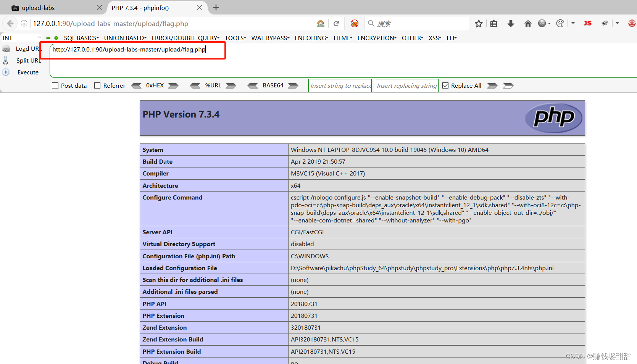Click the Split URL icon
This screenshot has height=364, width=637.
pyautogui.click(x=6, y=60)
